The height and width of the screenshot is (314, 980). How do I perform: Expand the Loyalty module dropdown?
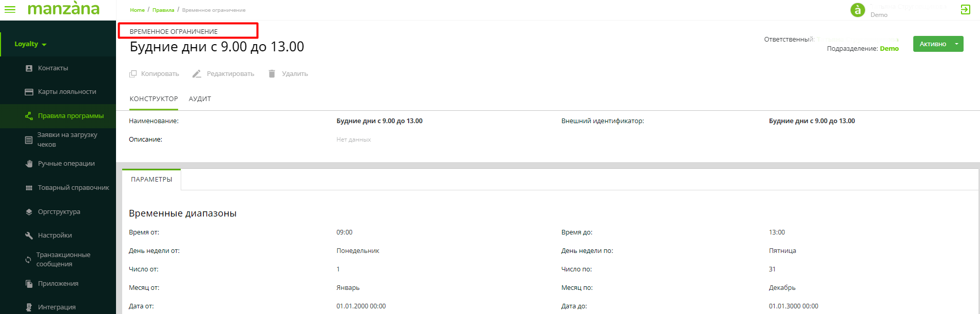(x=30, y=44)
